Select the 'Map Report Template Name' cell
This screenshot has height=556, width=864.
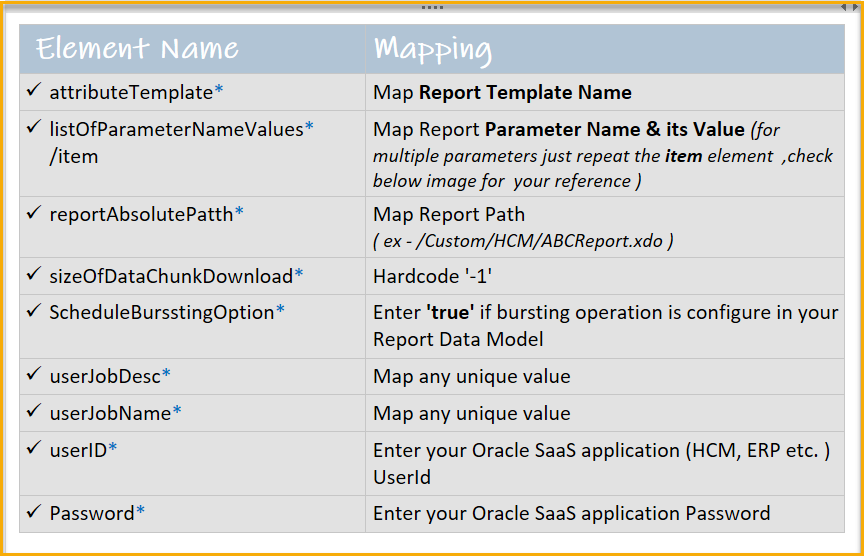tap(502, 93)
